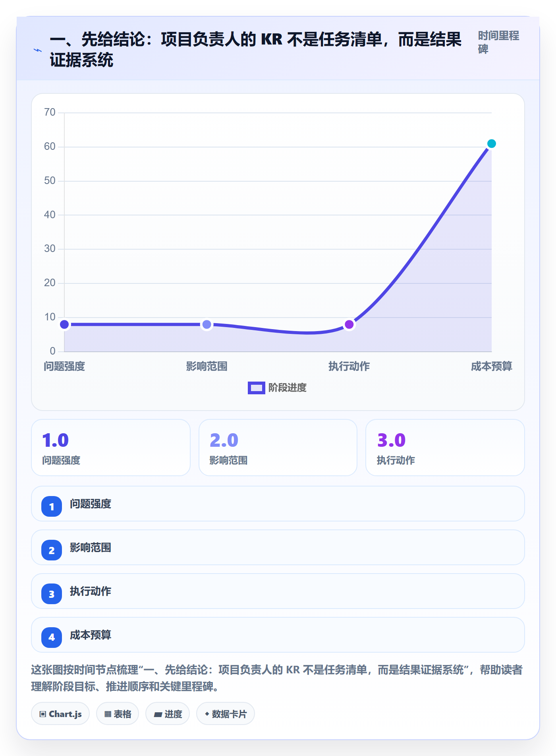Toggle the 阶段进度 legend color box
556x756 pixels.
[x=256, y=388]
